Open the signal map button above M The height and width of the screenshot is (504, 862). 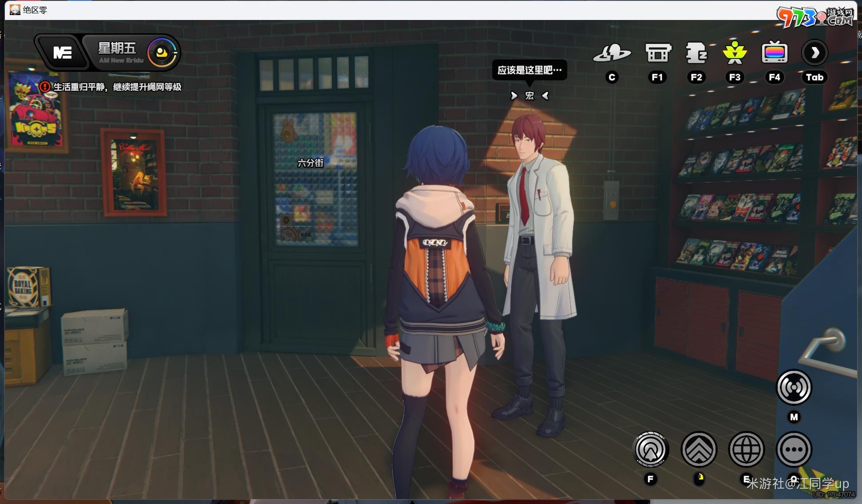point(794,387)
